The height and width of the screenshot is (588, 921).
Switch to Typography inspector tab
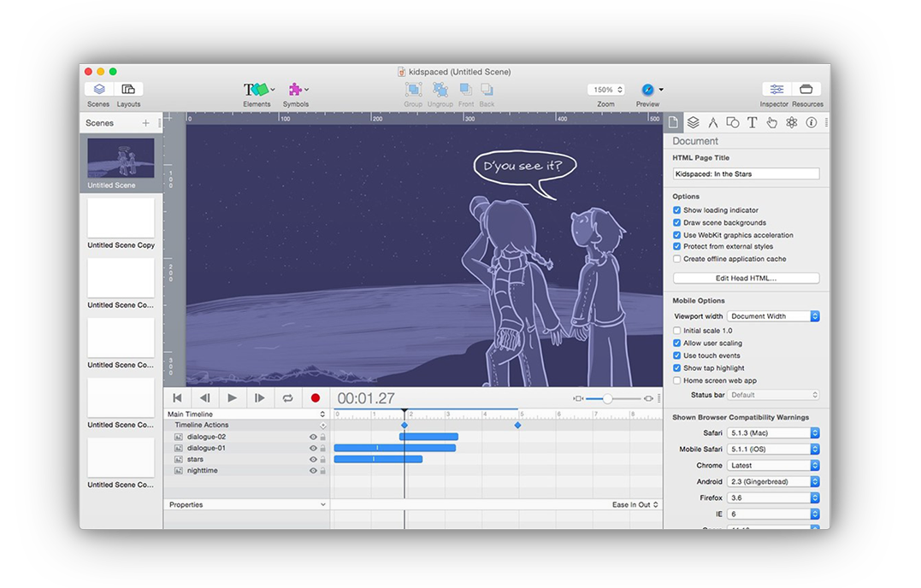pyautogui.click(x=752, y=122)
